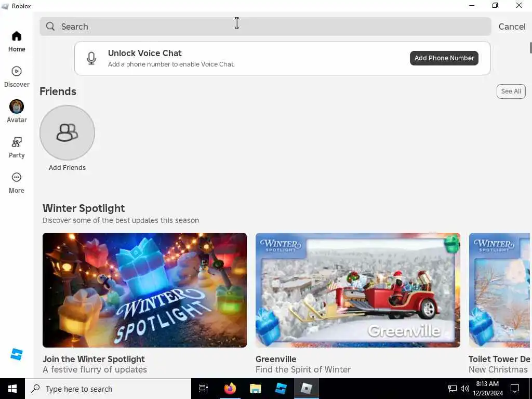Image resolution: width=532 pixels, height=399 pixels.
Task: Open the network status tray icon
Action: tap(453, 389)
